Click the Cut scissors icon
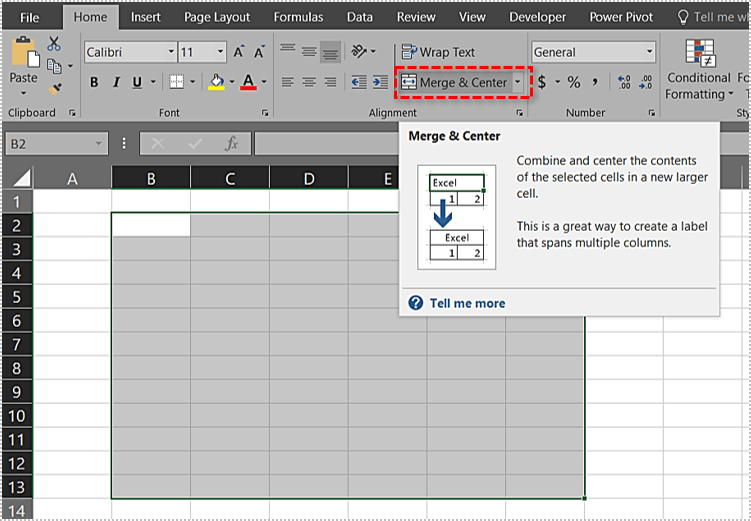751x521 pixels. point(54,43)
